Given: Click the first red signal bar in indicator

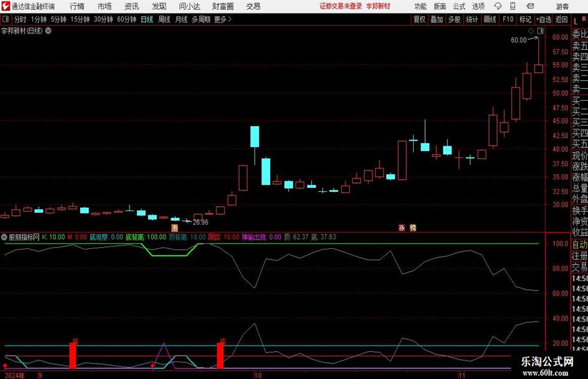Looking at the screenshot, I should coord(73,355).
